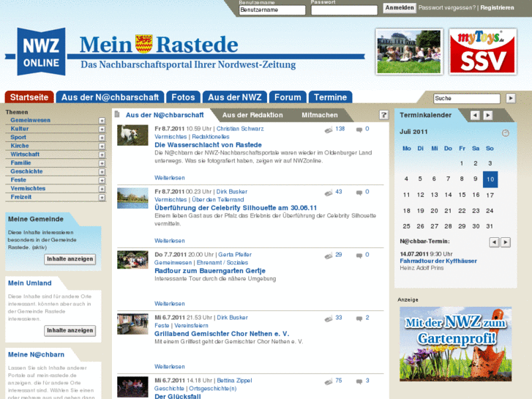Show next N@chbar-Termin
This screenshot has width=532, height=399.
click(506, 242)
